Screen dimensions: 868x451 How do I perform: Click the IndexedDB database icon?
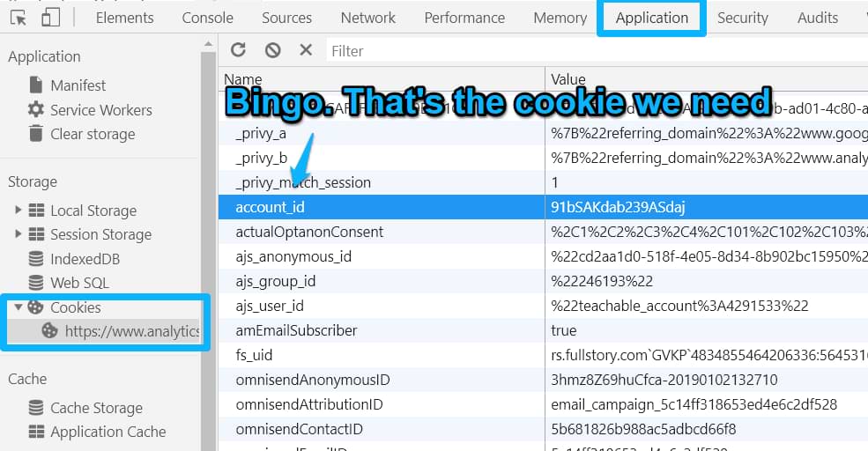36,258
